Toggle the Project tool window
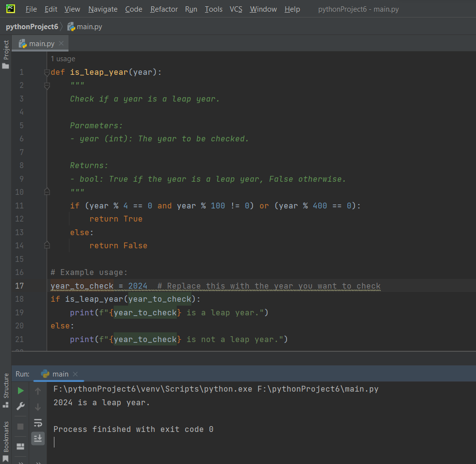Screen dimensions: 476x464 [x=6, y=53]
